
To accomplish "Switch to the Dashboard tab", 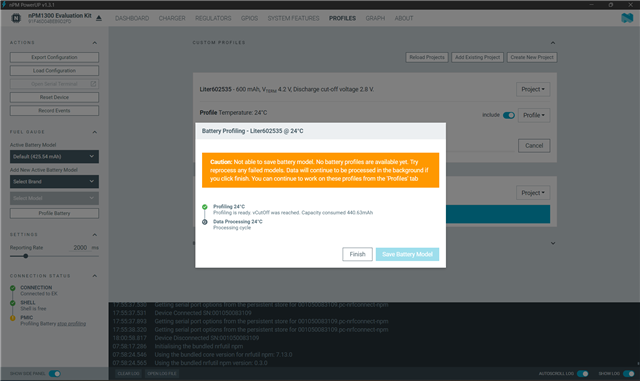I will coord(132,18).
